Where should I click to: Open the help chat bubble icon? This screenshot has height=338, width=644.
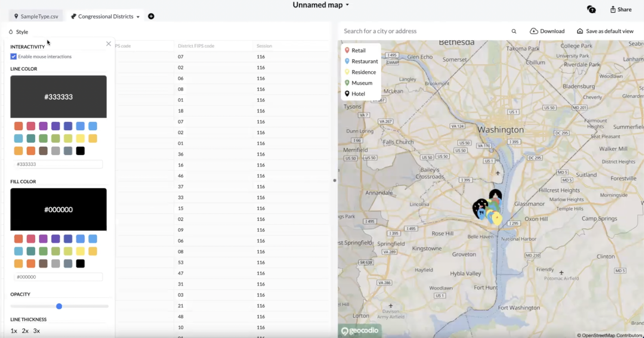pos(591,9)
